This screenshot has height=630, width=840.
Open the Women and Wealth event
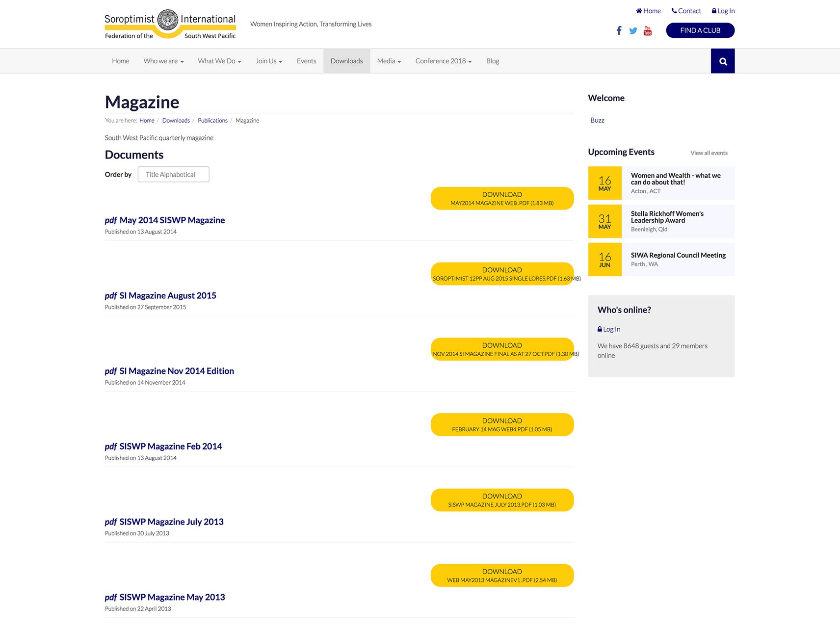point(676,179)
